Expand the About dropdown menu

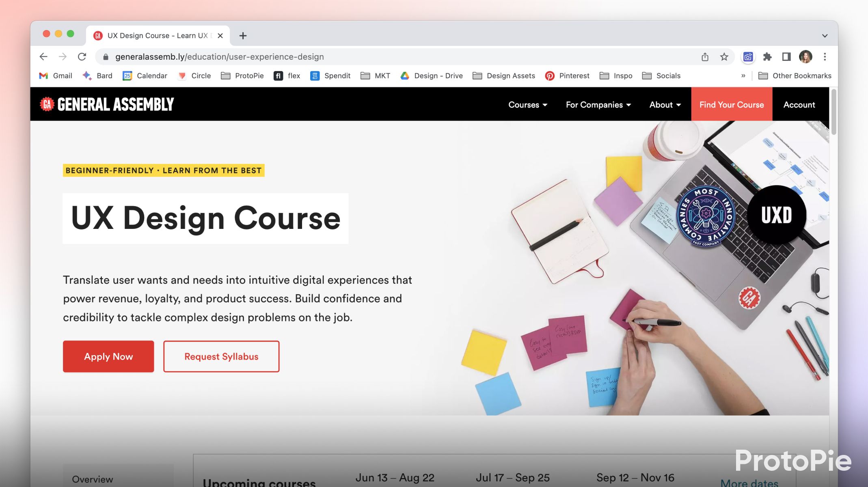[664, 104]
